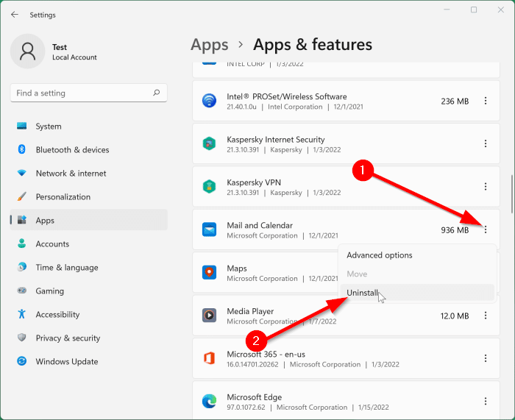Open more options for Kaspersky VPN
The image size is (515, 420).
[x=486, y=187]
